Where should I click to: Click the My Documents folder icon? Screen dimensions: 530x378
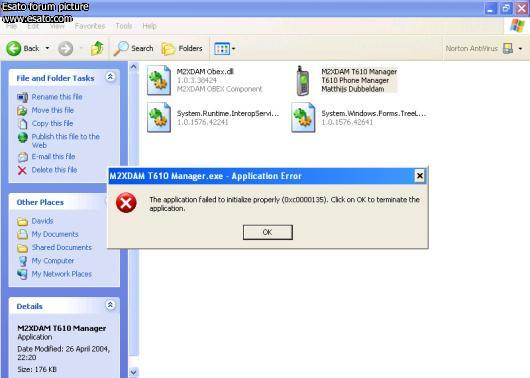click(22, 234)
